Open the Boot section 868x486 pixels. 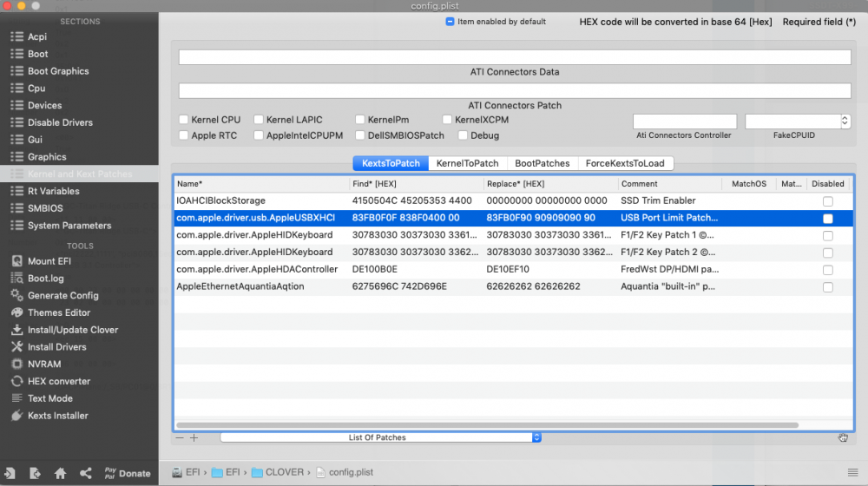[x=37, y=54]
